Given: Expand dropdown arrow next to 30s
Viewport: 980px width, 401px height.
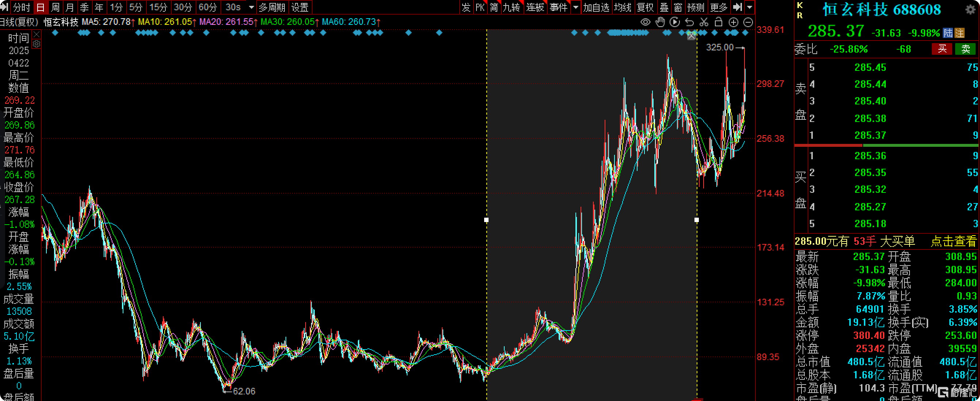Looking at the screenshot, I should [x=251, y=7].
